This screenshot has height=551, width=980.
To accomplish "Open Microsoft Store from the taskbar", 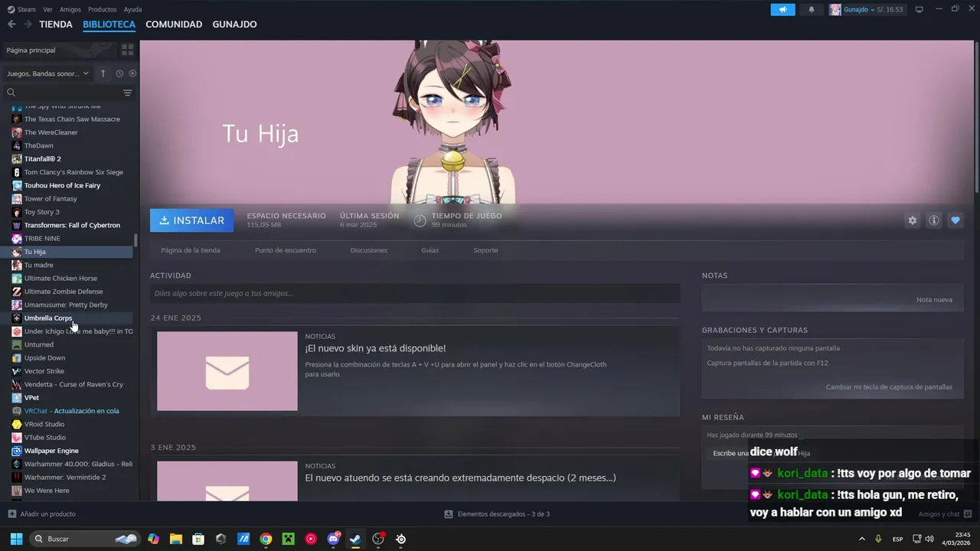I will tap(198, 539).
